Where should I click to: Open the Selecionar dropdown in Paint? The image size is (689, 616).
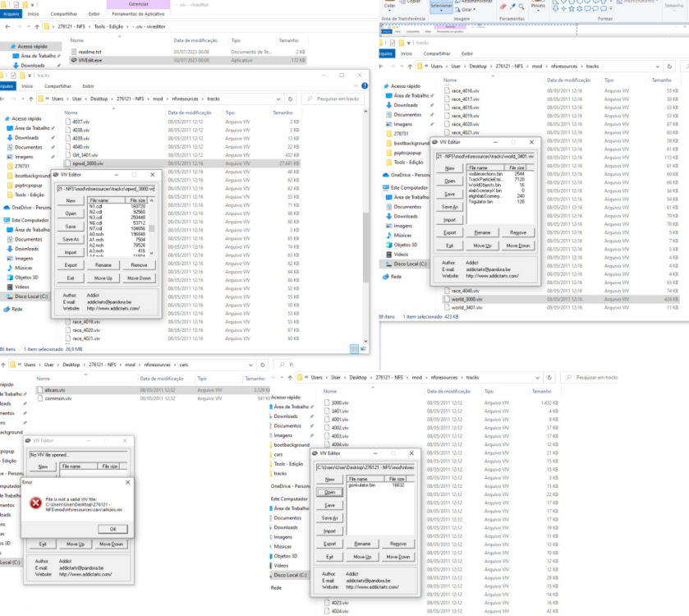click(x=442, y=8)
